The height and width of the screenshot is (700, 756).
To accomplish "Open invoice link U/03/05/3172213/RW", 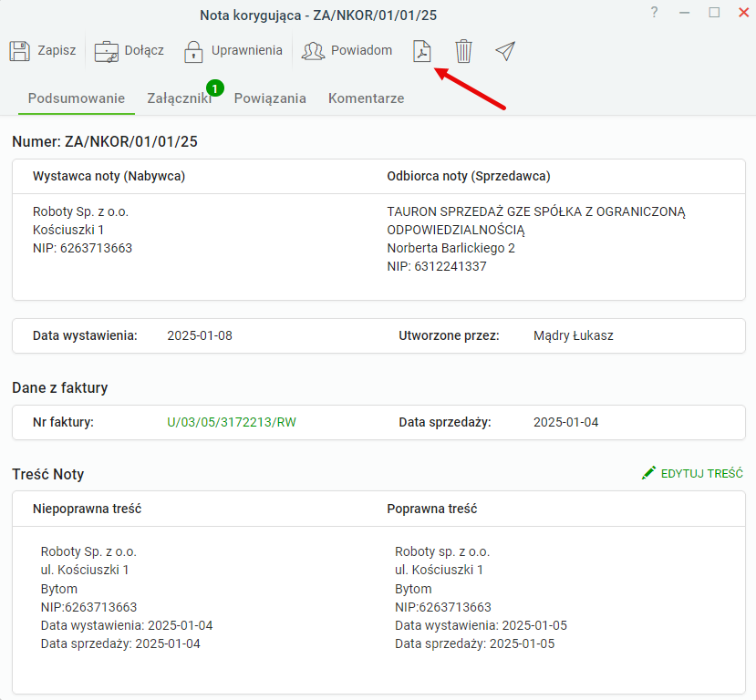I will [x=232, y=422].
